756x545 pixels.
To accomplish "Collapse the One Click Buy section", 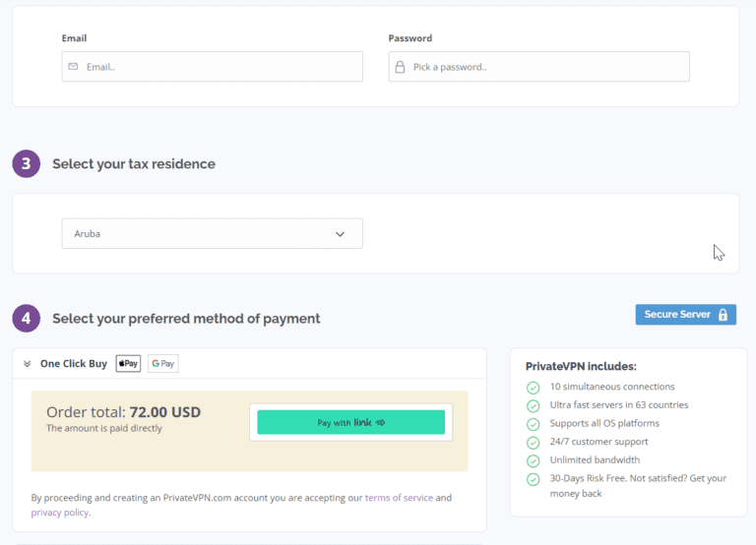I will pyautogui.click(x=27, y=364).
